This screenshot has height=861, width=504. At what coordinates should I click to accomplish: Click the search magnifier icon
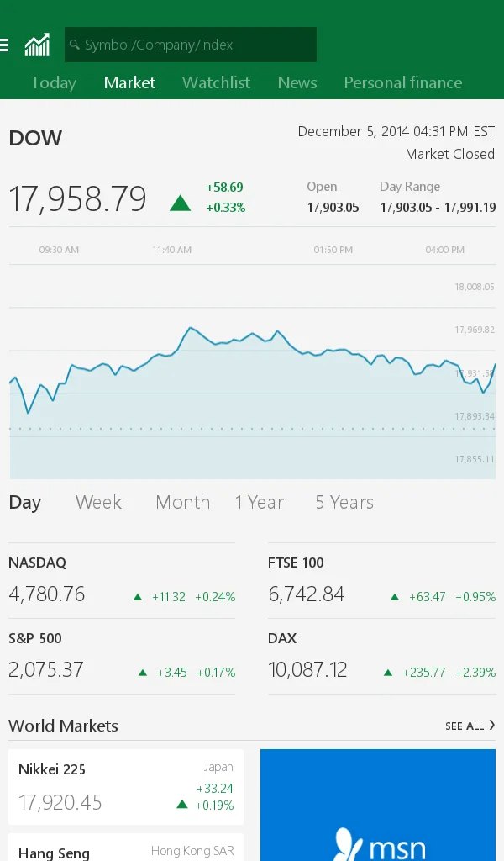[75, 45]
